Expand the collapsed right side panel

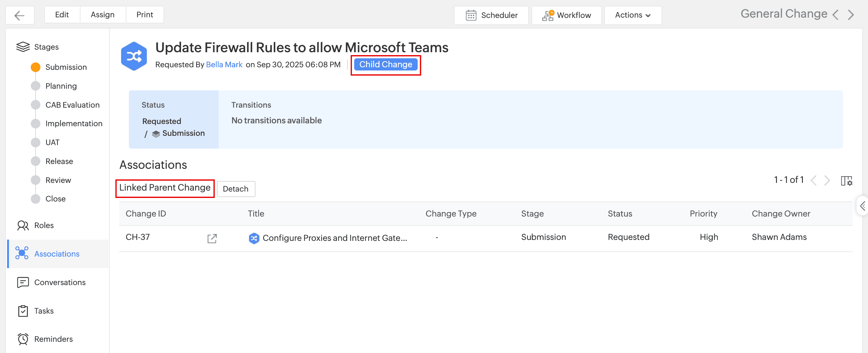point(862,205)
